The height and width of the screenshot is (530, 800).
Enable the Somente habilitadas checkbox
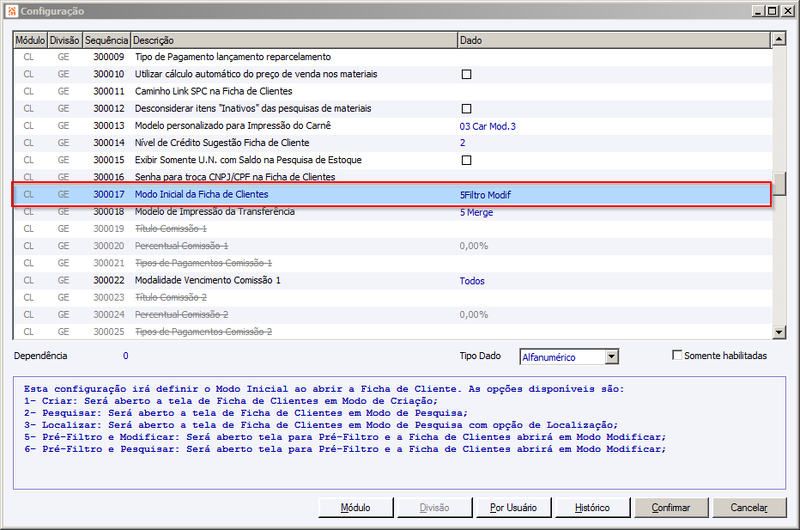[677, 355]
